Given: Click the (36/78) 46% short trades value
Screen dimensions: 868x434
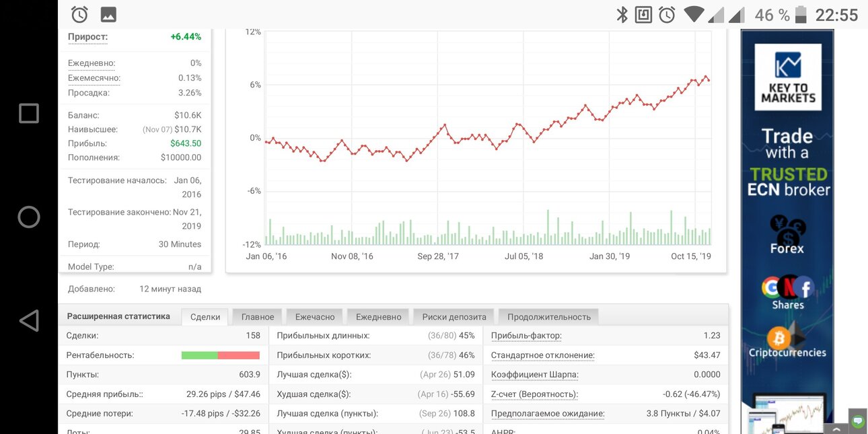Looking at the screenshot, I should tap(451, 355).
